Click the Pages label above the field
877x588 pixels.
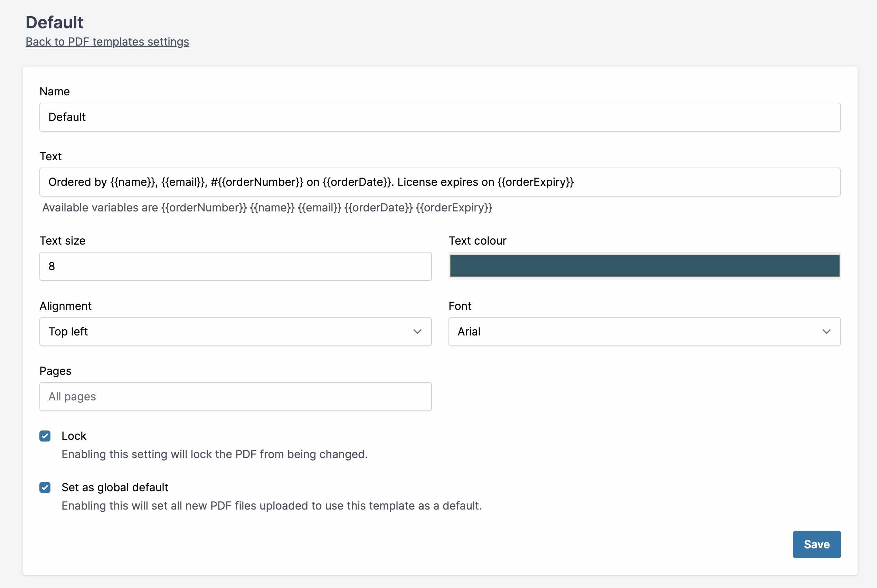56,371
